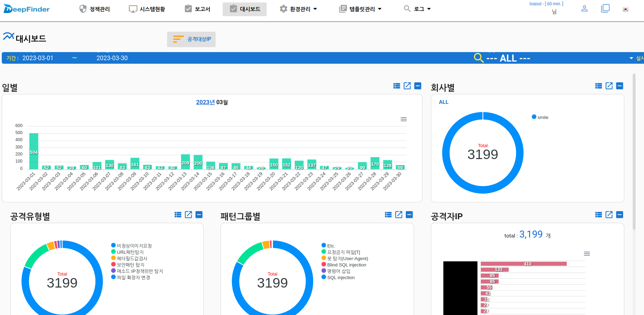Open 회사별 panel in new window

(609, 86)
